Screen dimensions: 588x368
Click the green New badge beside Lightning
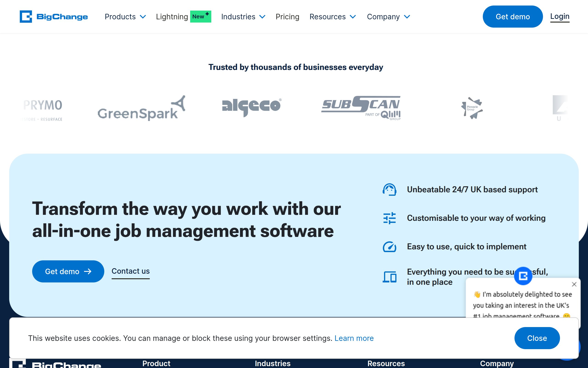point(201,17)
